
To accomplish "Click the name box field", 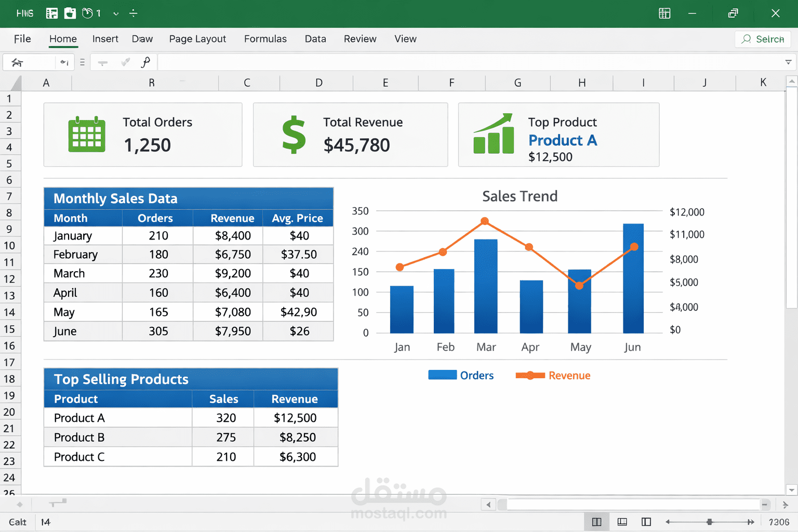I will tap(29, 62).
